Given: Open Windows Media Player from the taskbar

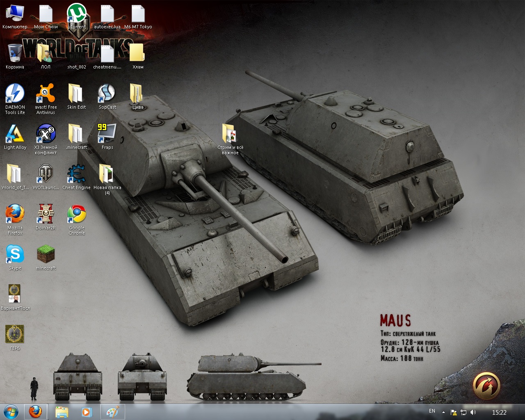Looking at the screenshot, I should point(87,412).
